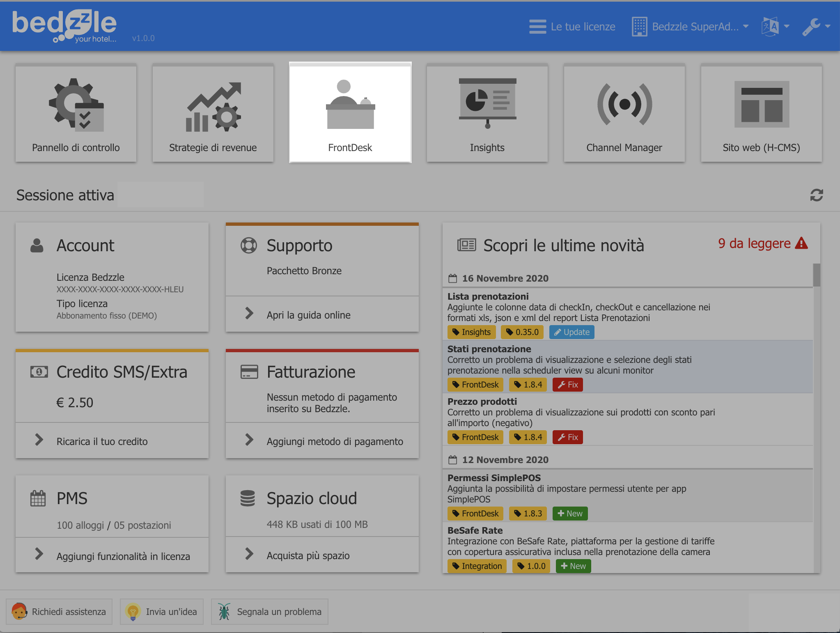The width and height of the screenshot is (840, 633).
Task: Open the Prezzo prodotti news item
Action: pyautogui.click(x=628, y=419)
